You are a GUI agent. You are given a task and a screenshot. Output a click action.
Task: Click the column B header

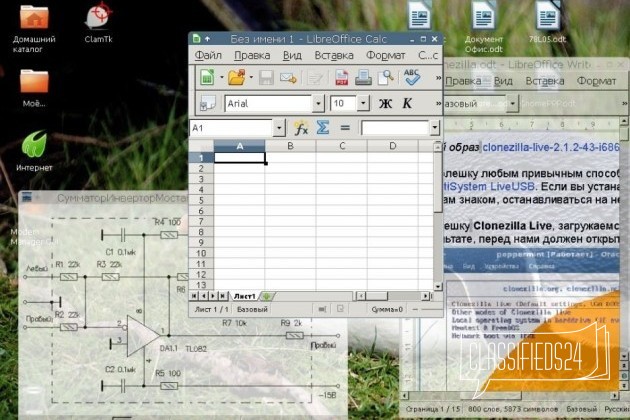(x=291, y=145)
